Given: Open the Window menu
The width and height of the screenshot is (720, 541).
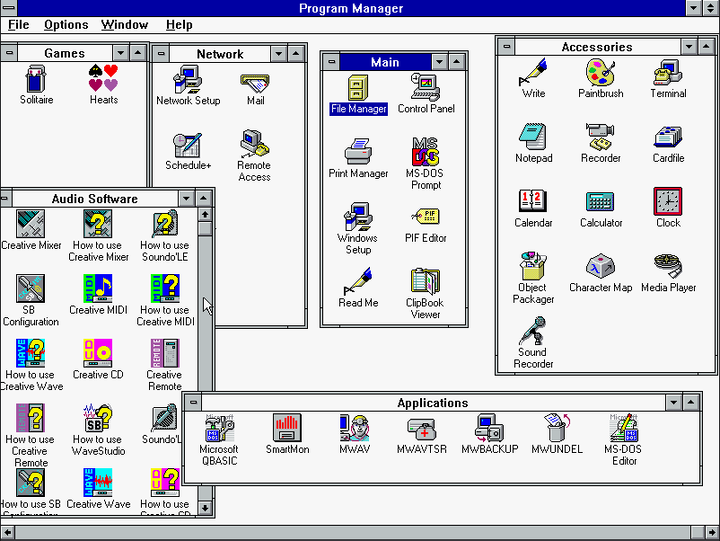Looking at the screenshot, I should click(125, 25).
